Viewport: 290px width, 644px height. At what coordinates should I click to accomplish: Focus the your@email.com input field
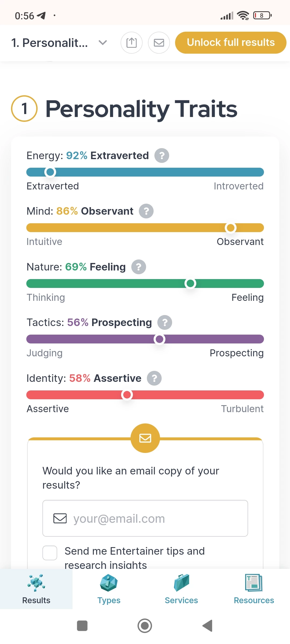coord(145,518)
